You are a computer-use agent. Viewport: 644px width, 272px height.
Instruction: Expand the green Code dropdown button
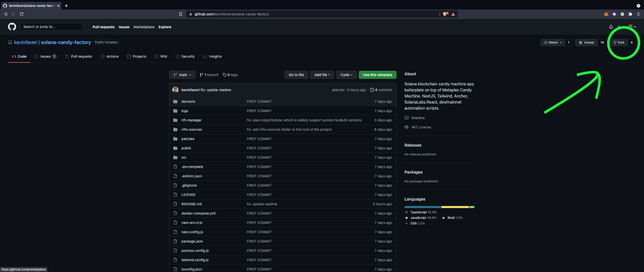coord(346,75)
